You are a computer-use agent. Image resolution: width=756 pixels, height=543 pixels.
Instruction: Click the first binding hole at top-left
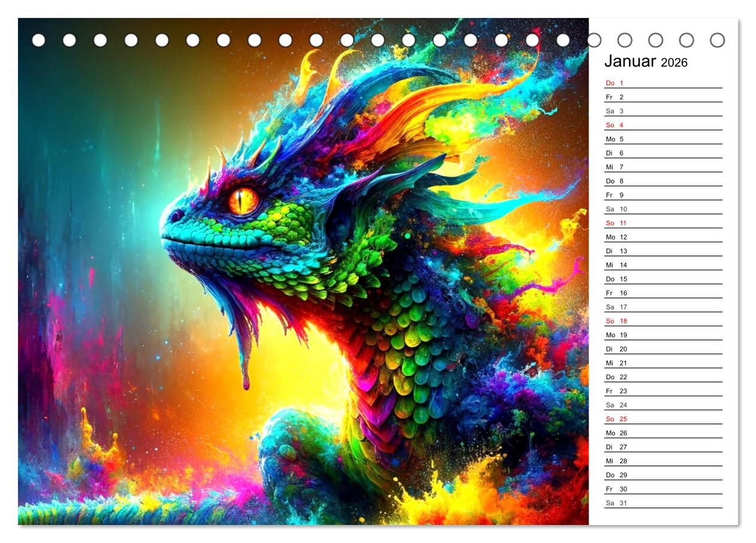pos(38,40)
